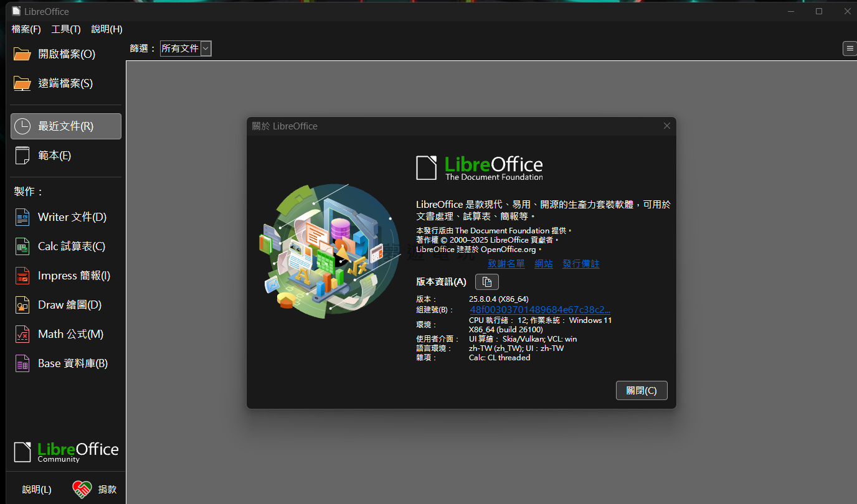Click the Skia/Vulkan UI rendering text

[x=523, y=339]
